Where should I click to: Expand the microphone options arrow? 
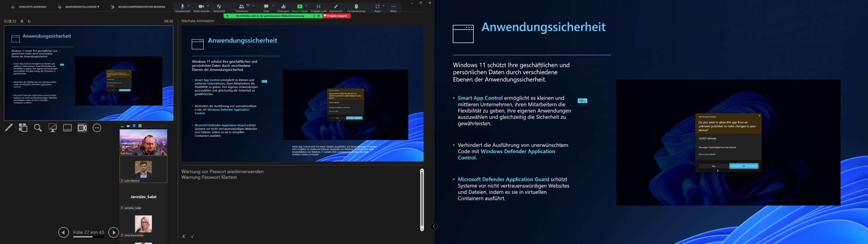tap(189, 6)
